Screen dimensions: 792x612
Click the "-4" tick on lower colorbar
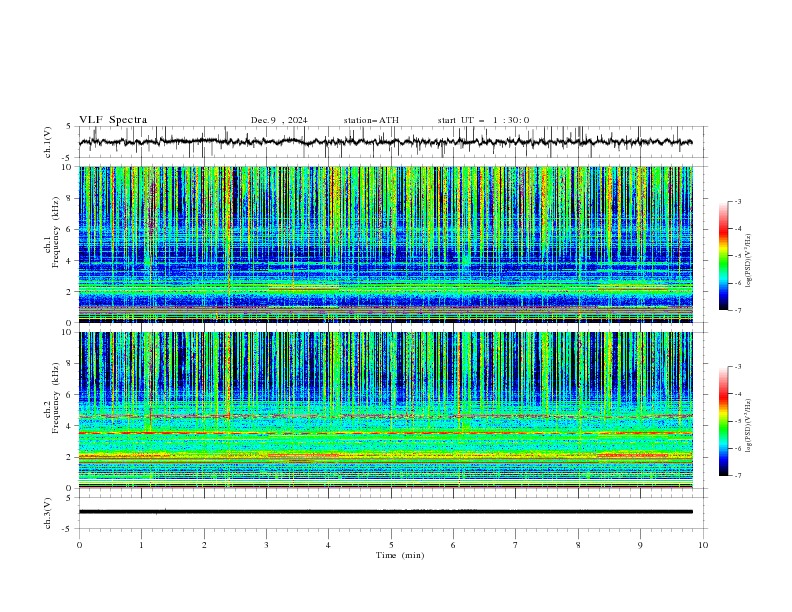(737, 394)
